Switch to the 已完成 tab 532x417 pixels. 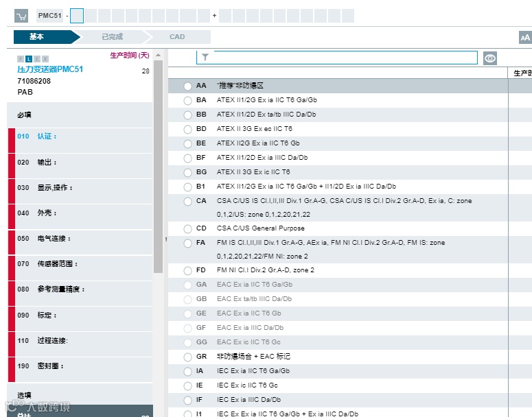tap(113, 37)
